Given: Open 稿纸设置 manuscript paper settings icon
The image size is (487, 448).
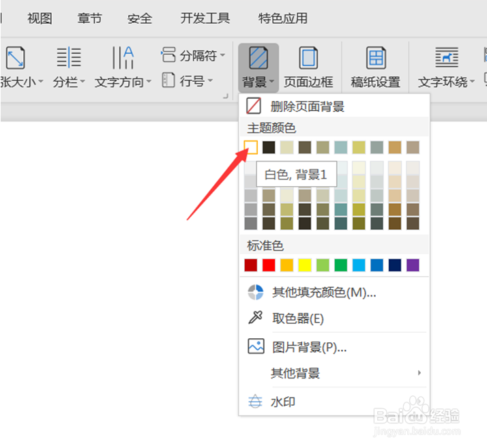Looking at the screenshot, I should click(376, 58).
